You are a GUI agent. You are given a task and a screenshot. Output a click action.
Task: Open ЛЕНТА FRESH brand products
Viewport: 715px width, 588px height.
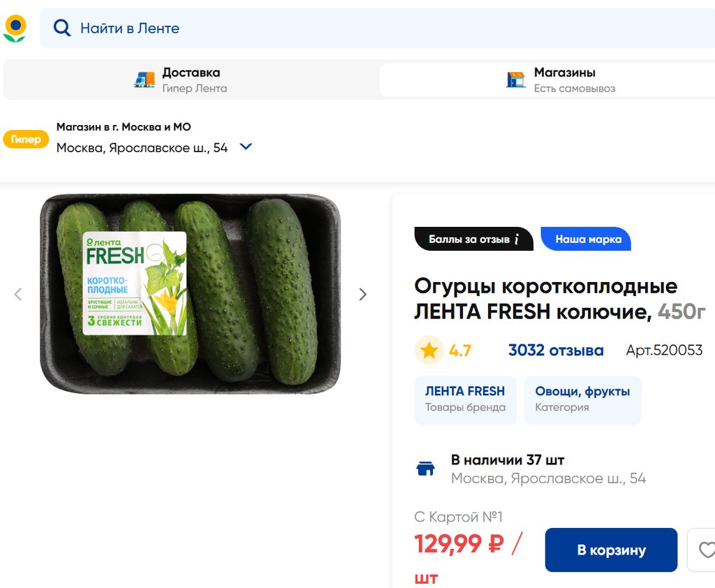tap(465, 399)
